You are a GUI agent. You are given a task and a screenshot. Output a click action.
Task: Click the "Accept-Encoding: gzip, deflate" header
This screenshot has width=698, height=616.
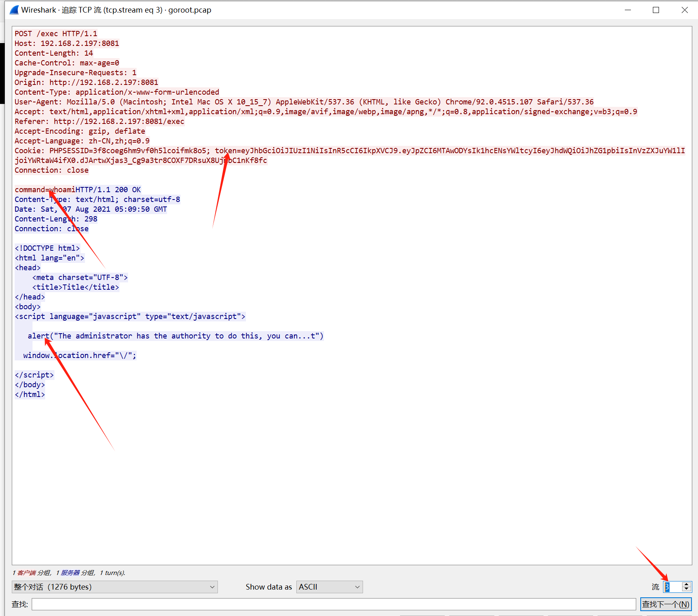(x=80, y=131)
